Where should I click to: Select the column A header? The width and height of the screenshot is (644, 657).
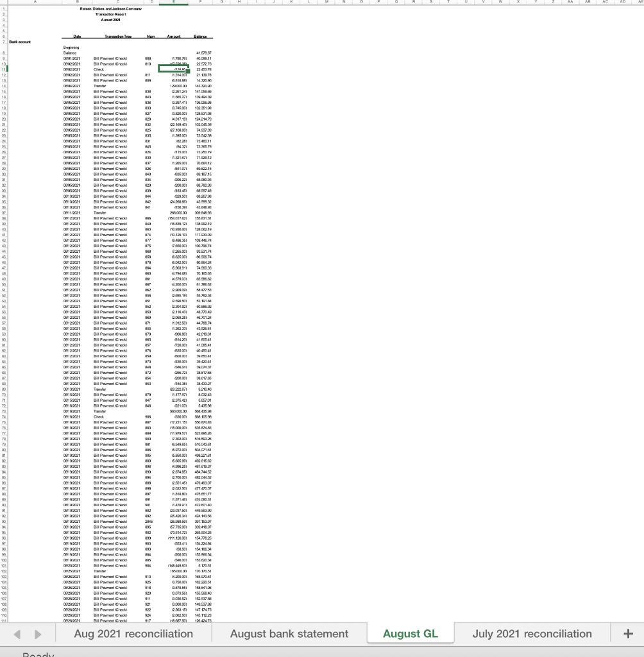coord(35,2)
